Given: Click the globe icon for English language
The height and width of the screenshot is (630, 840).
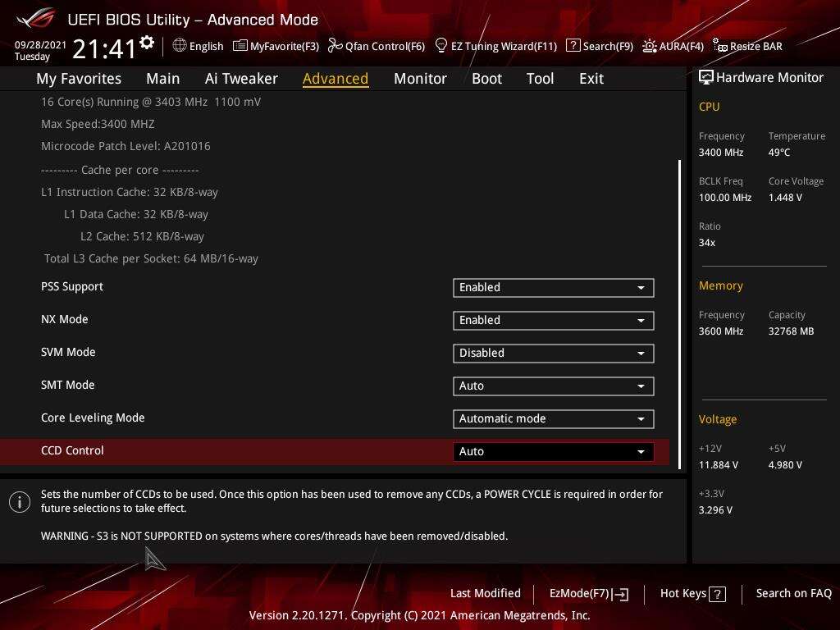Looking at the screenshot, I should pos(180,46).
